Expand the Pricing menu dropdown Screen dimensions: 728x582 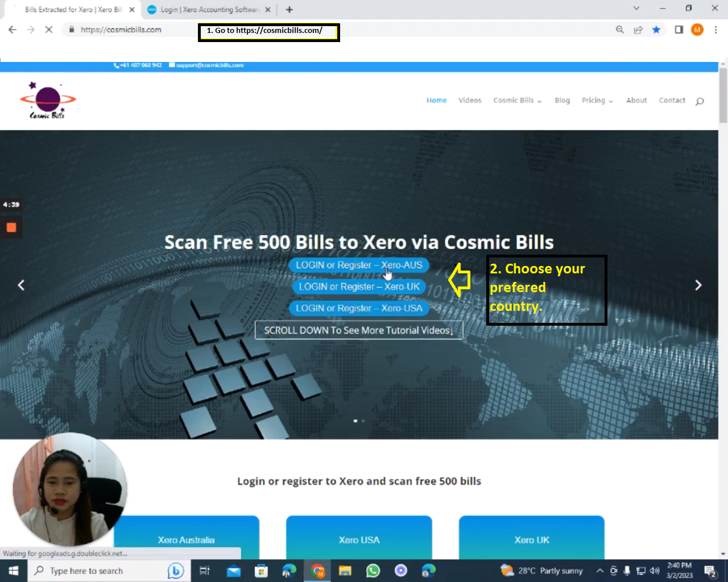pos(597,101)
